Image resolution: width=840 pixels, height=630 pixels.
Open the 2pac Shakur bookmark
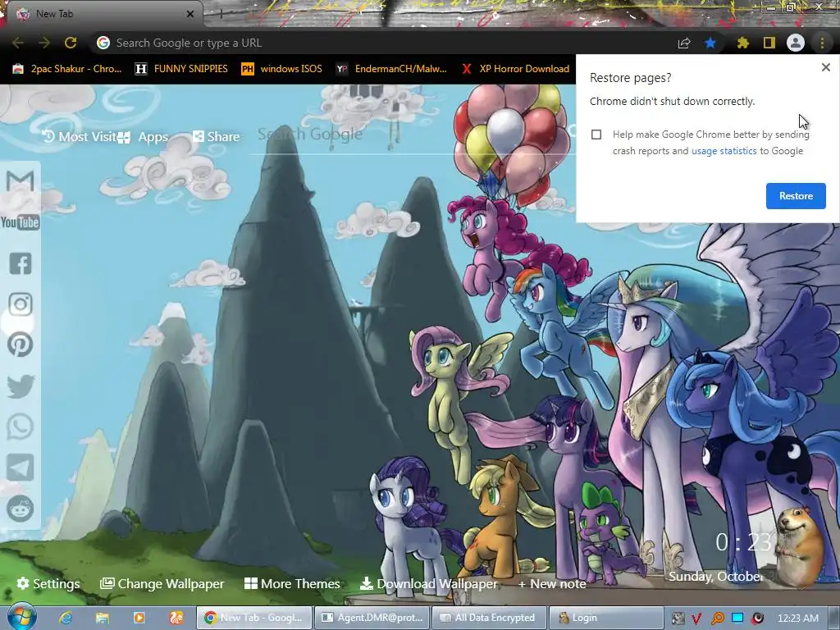(67, 69)
